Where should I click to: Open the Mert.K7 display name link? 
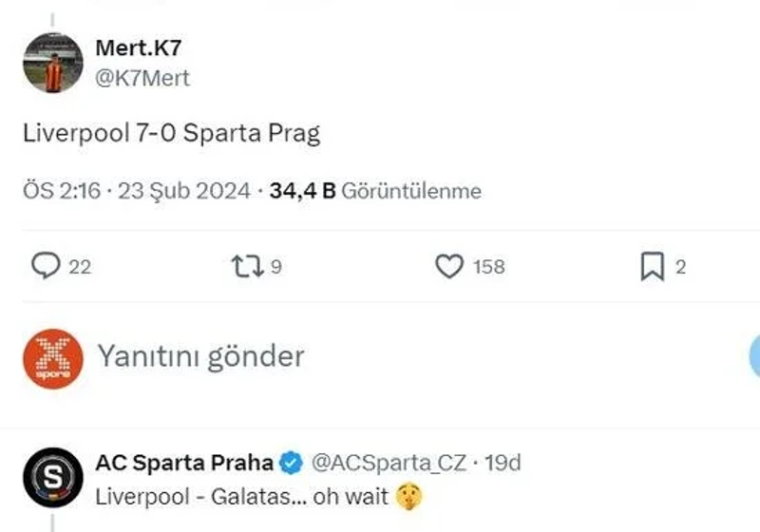pos(139,48)
